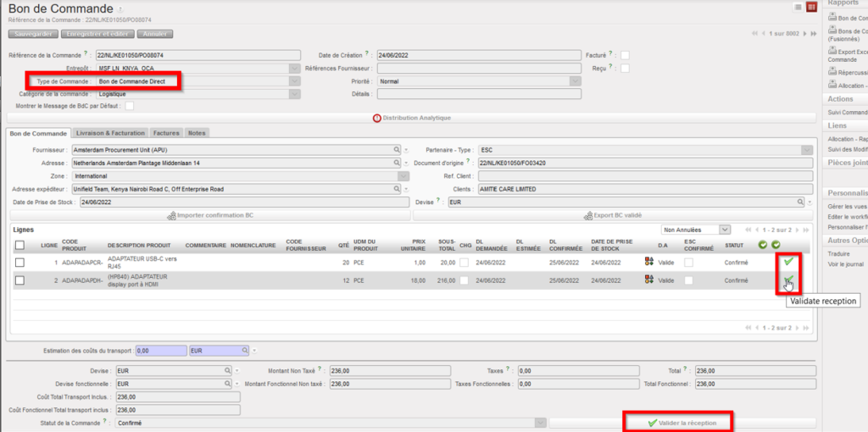Open search icon in Adresse expéditeur field
Viewport: 868px width, 432px height.
[397, 189]
